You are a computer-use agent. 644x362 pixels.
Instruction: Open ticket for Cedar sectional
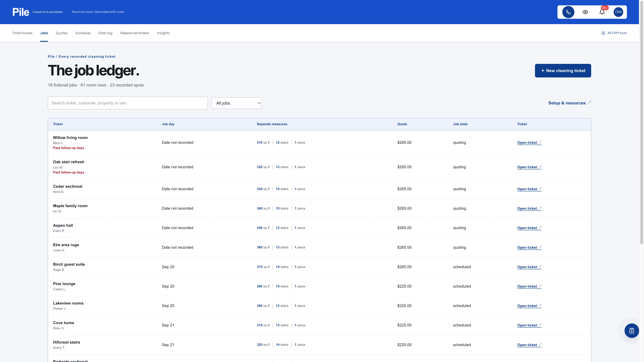(529, 189)
